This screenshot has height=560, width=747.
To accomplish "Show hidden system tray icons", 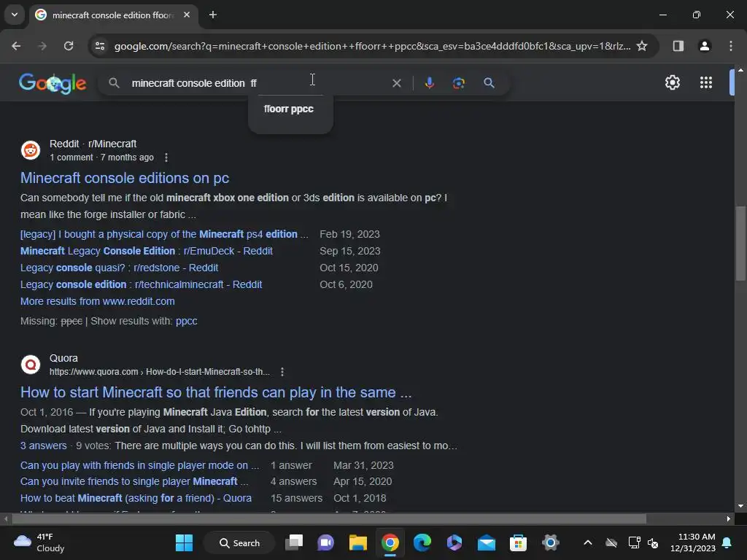I will click(587, 542).
